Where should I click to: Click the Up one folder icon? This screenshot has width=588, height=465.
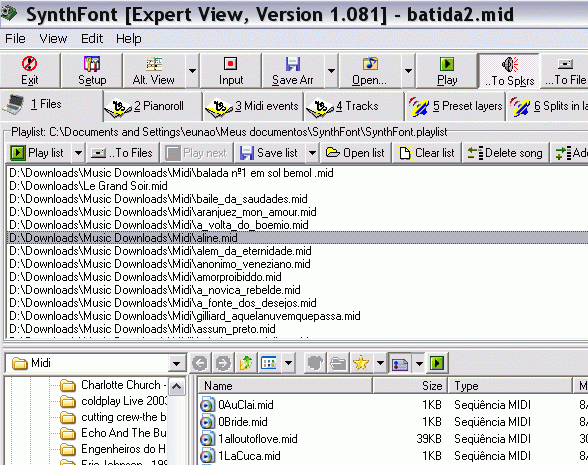point(246,363)
